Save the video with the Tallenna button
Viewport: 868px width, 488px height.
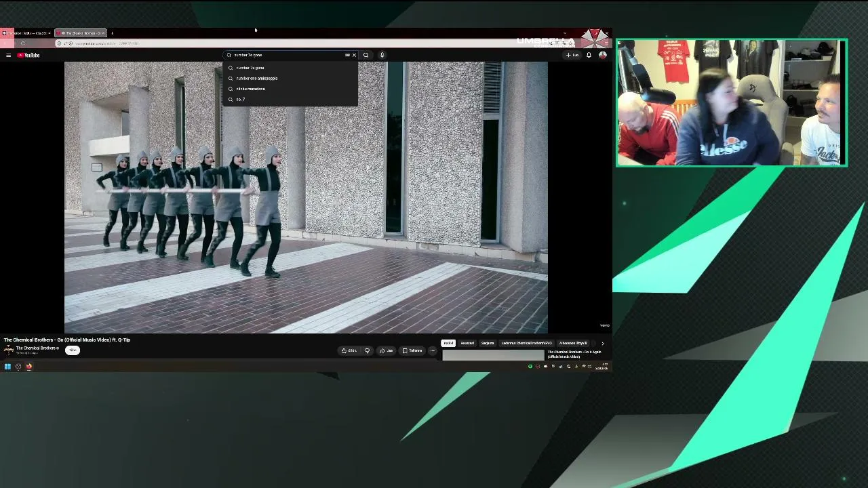(412, 350)
